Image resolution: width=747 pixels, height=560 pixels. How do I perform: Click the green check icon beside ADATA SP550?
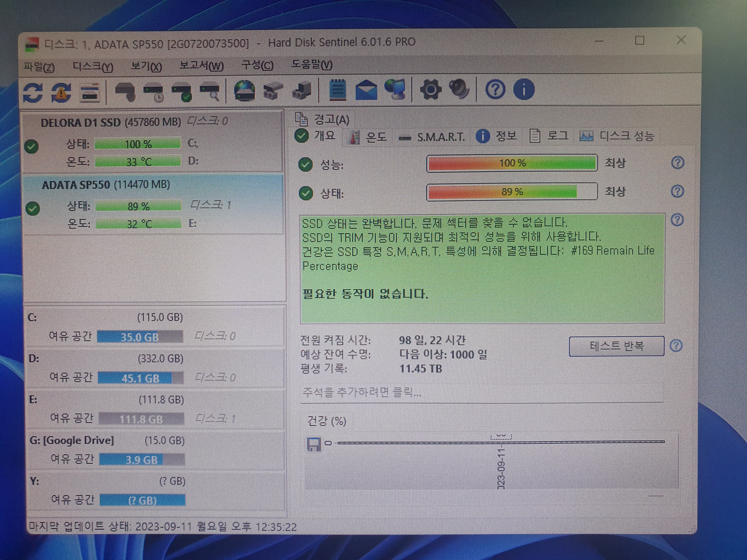(x=33, y=208)
